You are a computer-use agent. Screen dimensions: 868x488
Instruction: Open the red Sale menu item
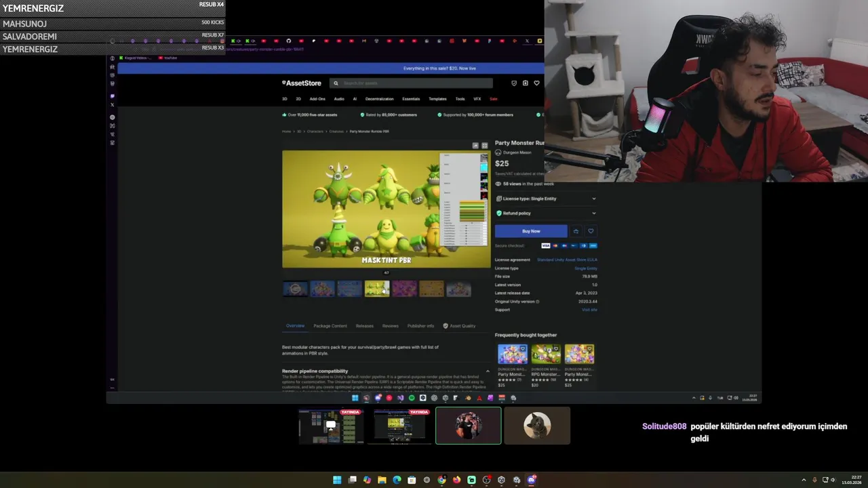click(493, 99)
